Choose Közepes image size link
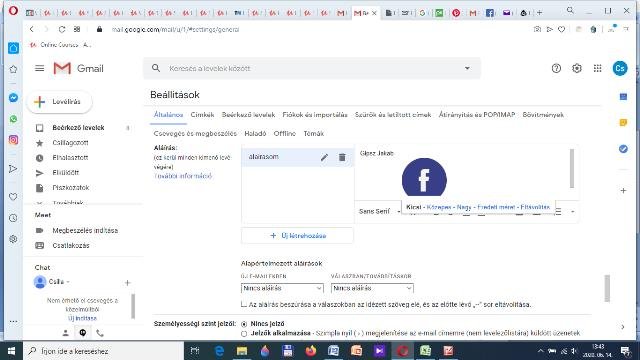 click(x=439, y=207)
